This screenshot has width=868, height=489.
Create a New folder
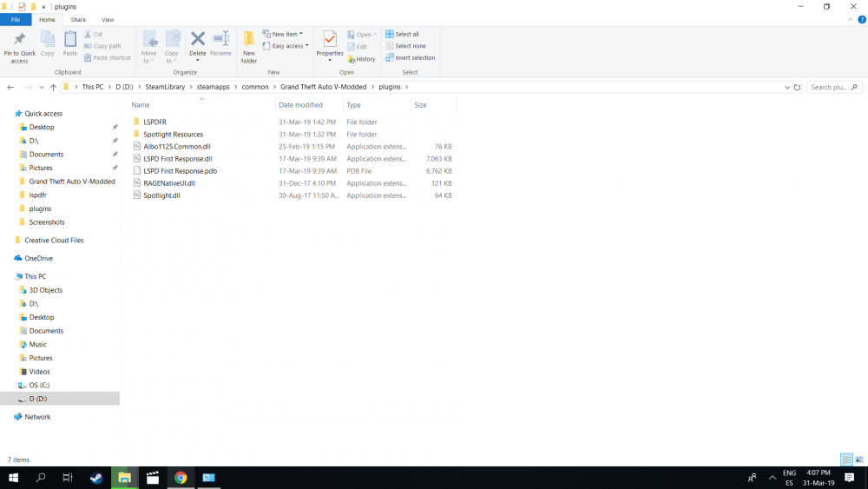249,47
